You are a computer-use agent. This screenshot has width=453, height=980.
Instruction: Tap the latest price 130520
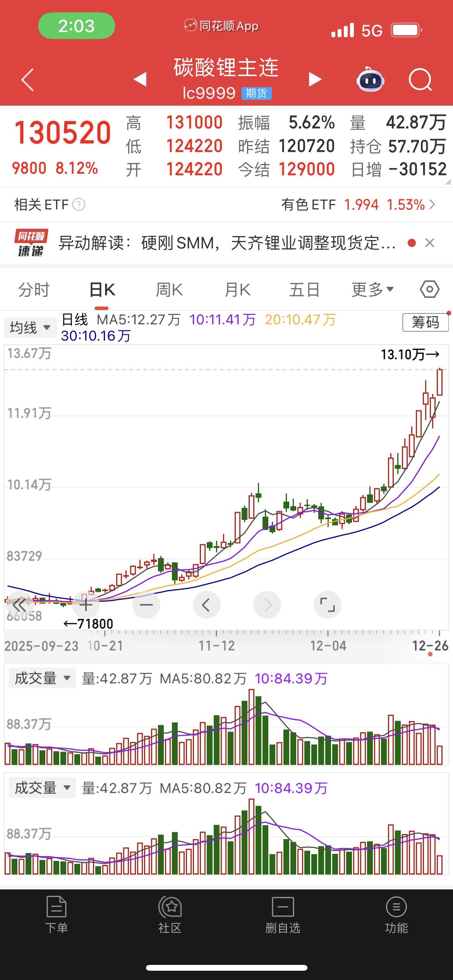[x=63, y=133]
